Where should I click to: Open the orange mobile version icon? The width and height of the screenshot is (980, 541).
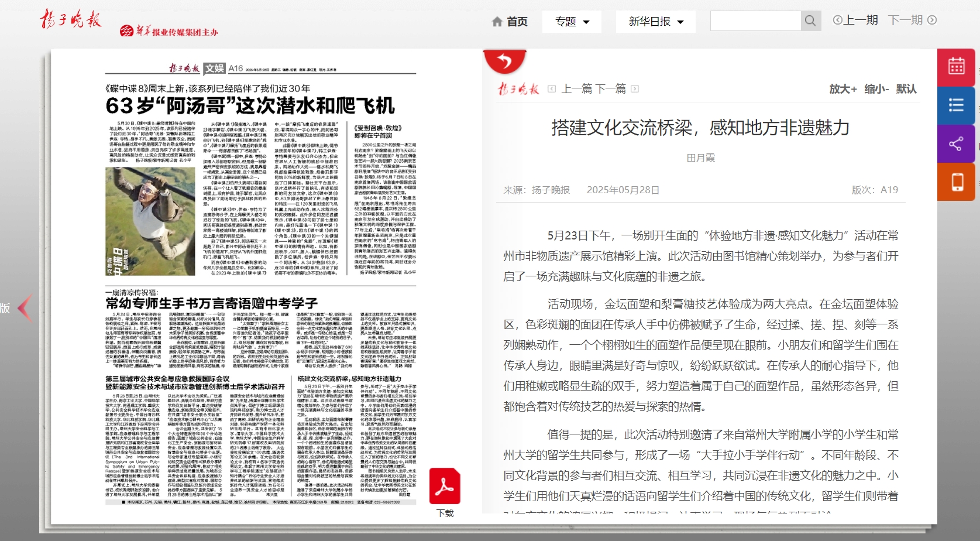(x=956, y=182)
